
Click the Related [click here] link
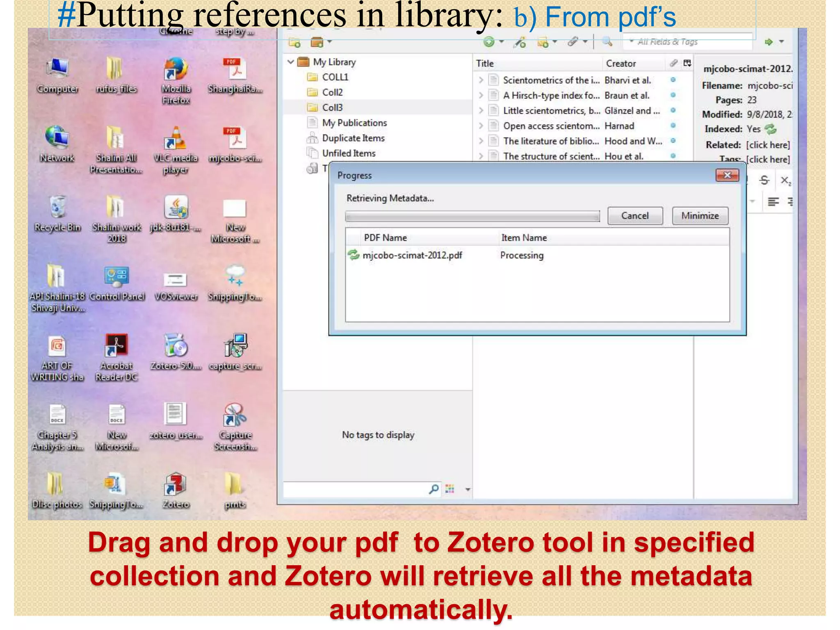768,145
